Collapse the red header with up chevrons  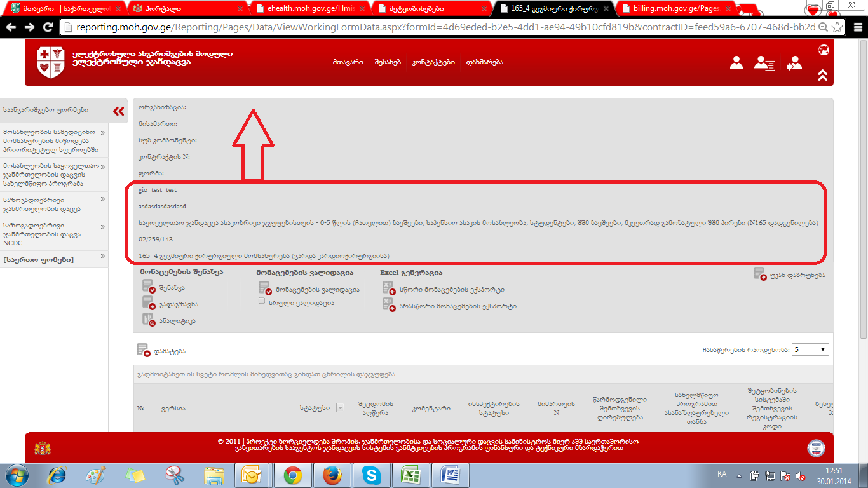[x=822, y=76]
